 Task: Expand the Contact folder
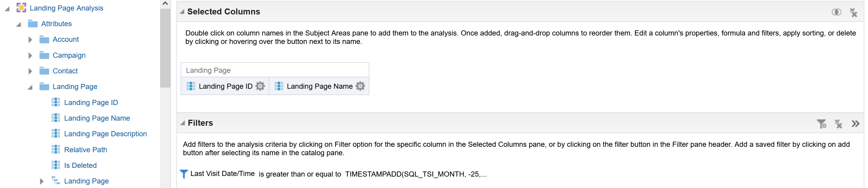pyautogui.click(x=30, y=71)
